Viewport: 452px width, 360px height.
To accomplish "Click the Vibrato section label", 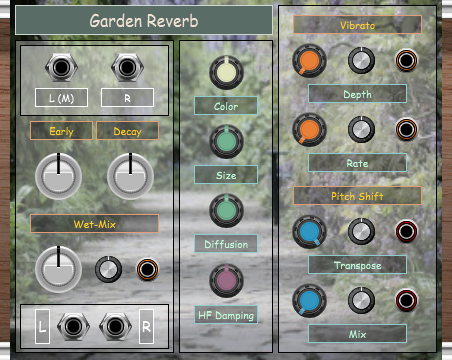I will click(x=357, y=25).
